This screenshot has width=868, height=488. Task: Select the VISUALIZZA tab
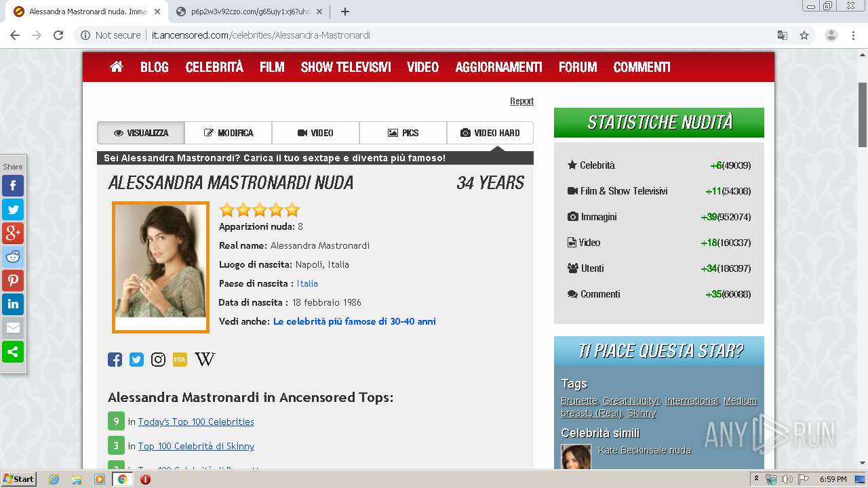(141, 133)
